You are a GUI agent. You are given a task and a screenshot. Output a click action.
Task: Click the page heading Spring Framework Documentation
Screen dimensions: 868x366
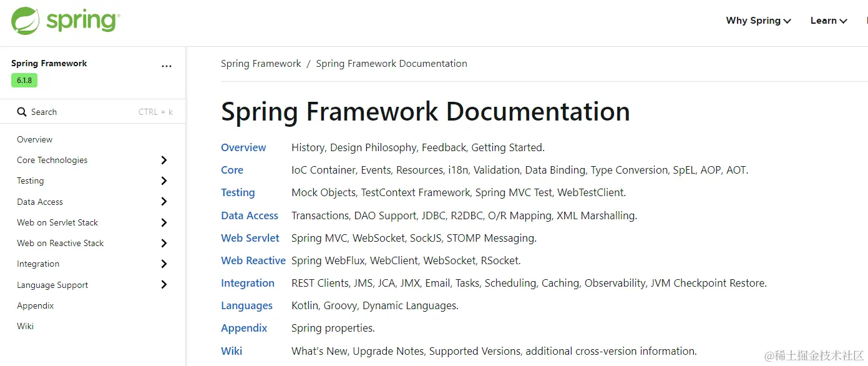click(426, 112)
